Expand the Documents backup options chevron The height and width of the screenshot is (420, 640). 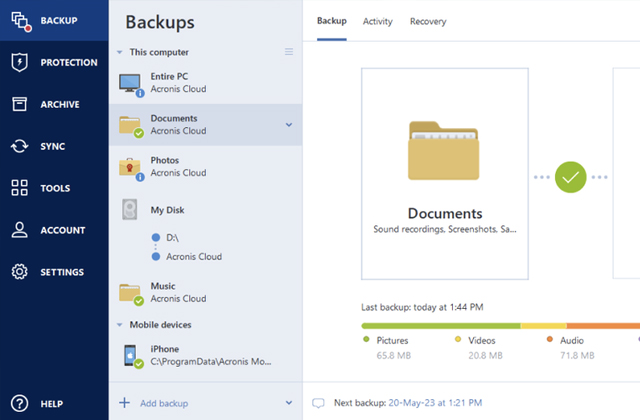[x=289, y=125]
